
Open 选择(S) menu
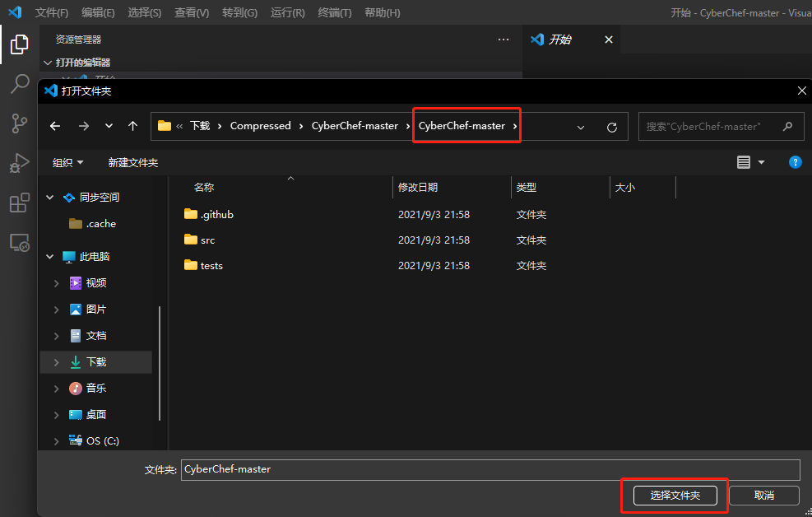coord(145,12)
